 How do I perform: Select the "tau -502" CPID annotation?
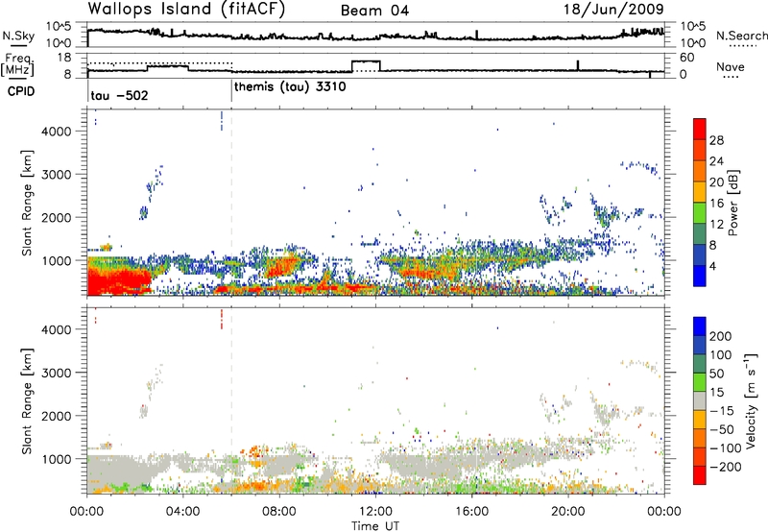[119, 95]
